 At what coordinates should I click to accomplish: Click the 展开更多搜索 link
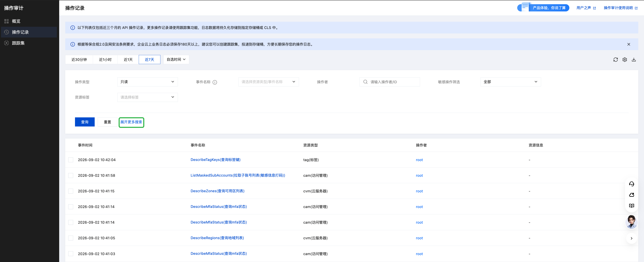[131, 122]
